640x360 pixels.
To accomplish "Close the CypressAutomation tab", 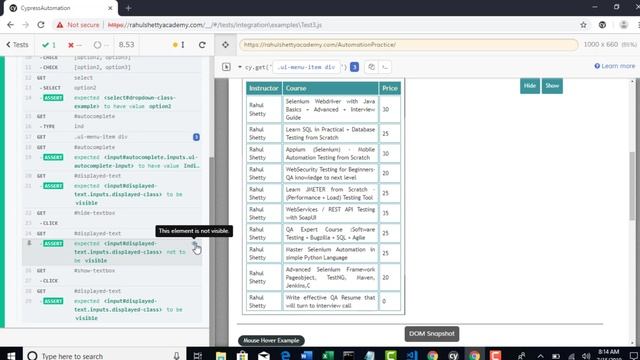I will (x=110, y=8).
